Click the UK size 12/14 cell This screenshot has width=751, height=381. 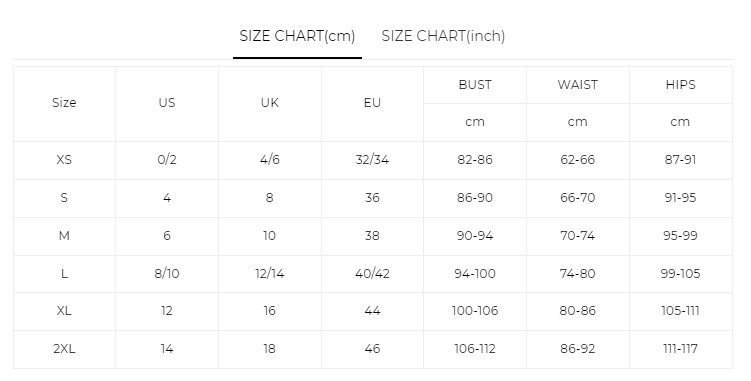[270, 274]
